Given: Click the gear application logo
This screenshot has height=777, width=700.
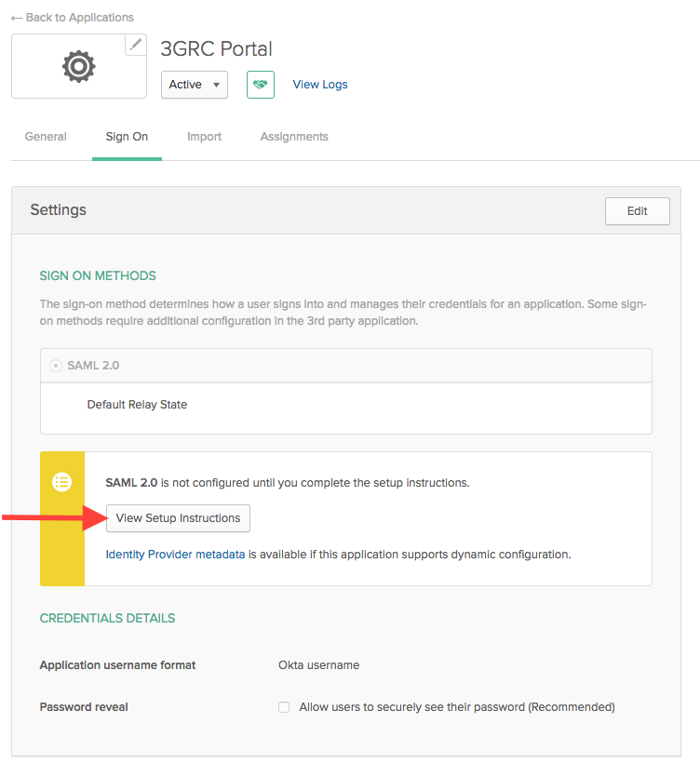Looking at the screenshot, I should 79,66.
